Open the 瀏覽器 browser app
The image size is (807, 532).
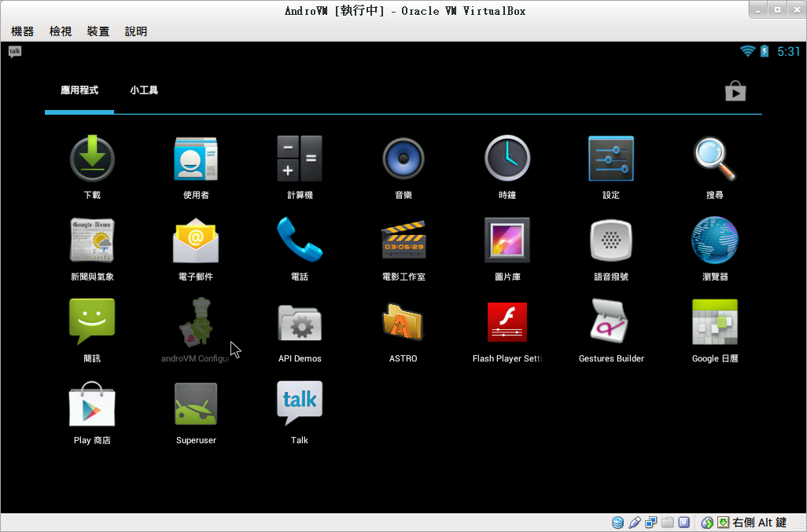pos(715,249)
